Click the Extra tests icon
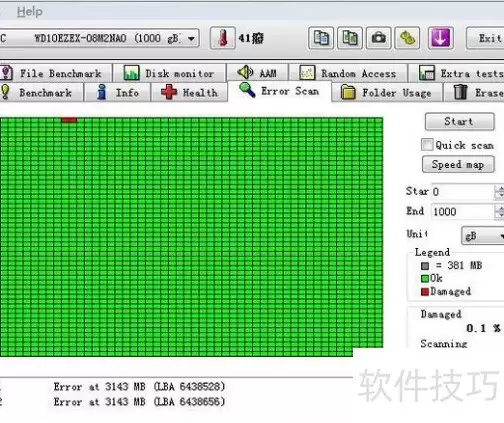This screenshot has height=423, width=504. [427, 73]
